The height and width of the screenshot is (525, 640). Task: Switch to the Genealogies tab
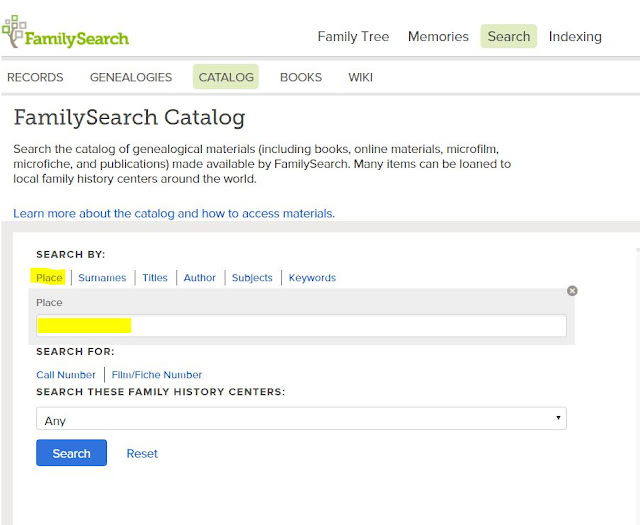(x=131, y=77)
